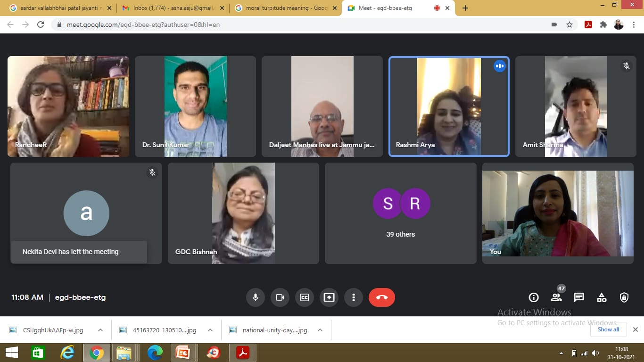
Task: Open the three-dot more options menu
Action: click(x=354, y=297)
